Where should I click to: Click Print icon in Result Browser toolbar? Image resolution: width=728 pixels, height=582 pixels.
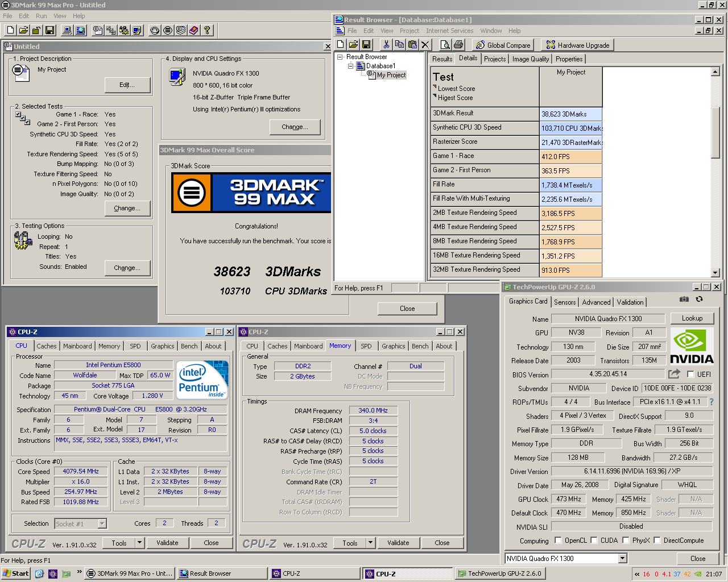(458, 44)
